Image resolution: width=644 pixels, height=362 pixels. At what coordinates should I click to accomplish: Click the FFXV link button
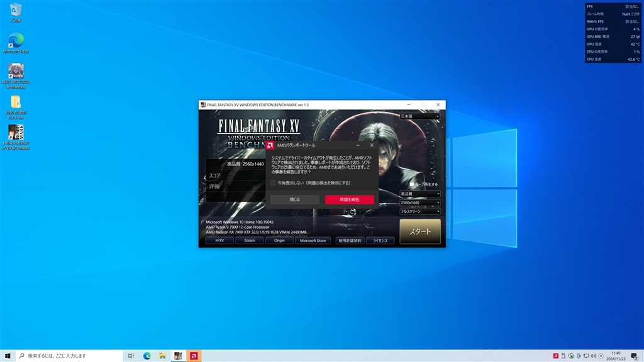(219, 241)
